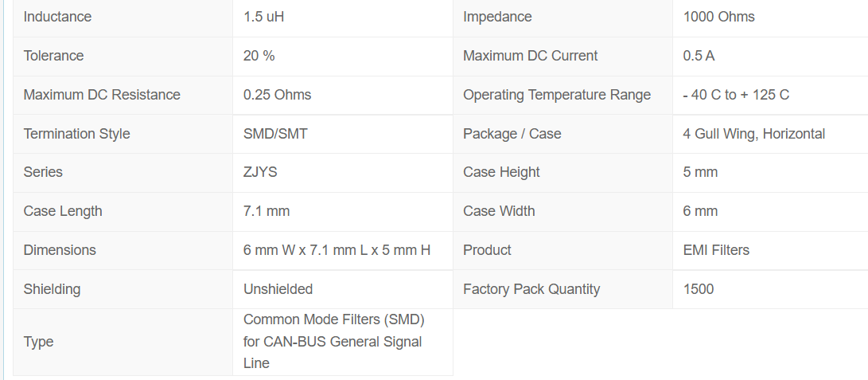Click the 1.5 uH inductance value
The width and height of the screenshot is (868, 380).
(263, 17)
